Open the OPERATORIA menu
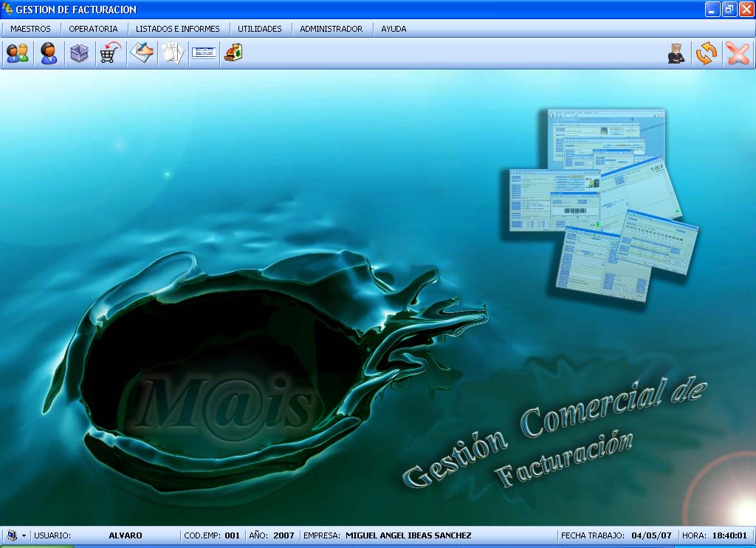 click(93, 29)
